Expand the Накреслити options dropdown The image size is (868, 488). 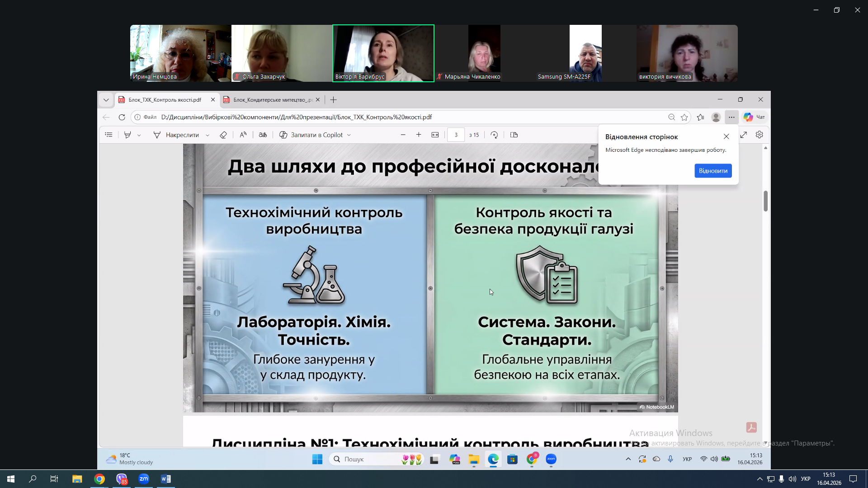pyautogui.click(x=208, y=135)
